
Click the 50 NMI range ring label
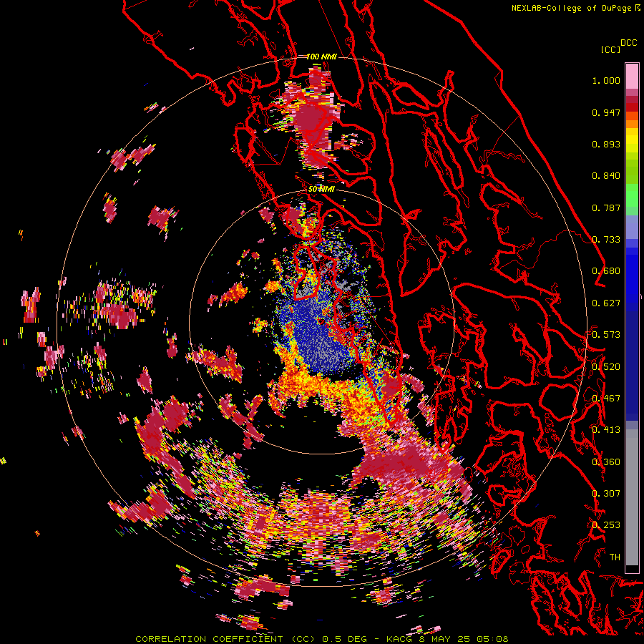[321, 189]
